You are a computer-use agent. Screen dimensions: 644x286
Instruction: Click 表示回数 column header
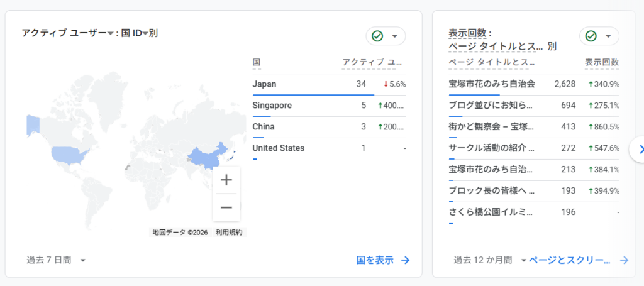[x=601, y=62]
